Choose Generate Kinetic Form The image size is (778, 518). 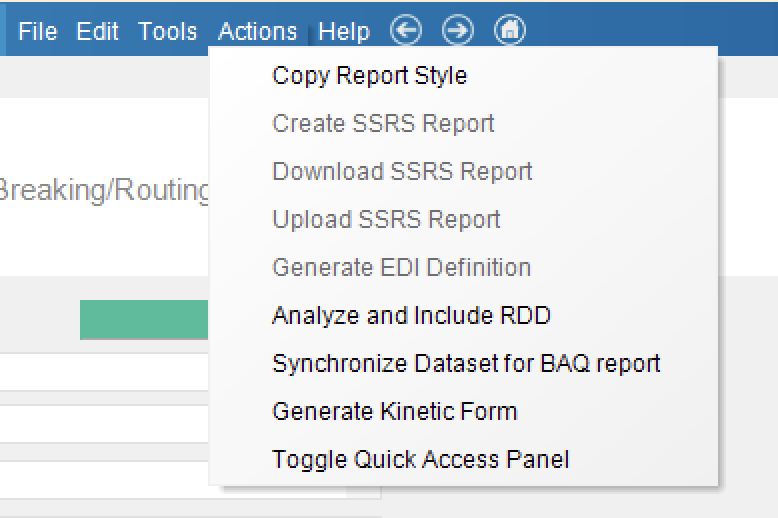394,411
